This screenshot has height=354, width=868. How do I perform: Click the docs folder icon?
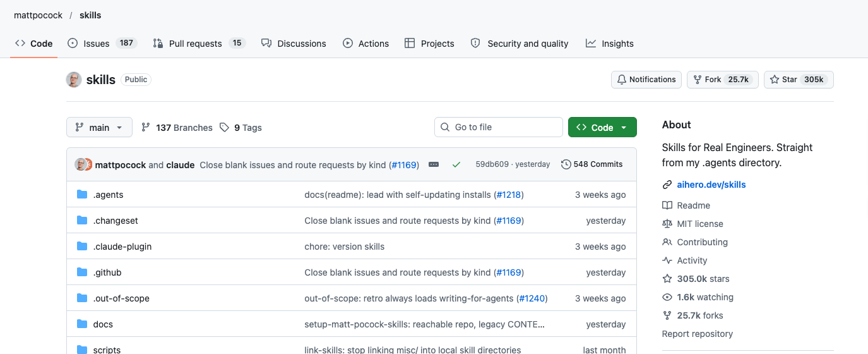click(x=82, y=324)
